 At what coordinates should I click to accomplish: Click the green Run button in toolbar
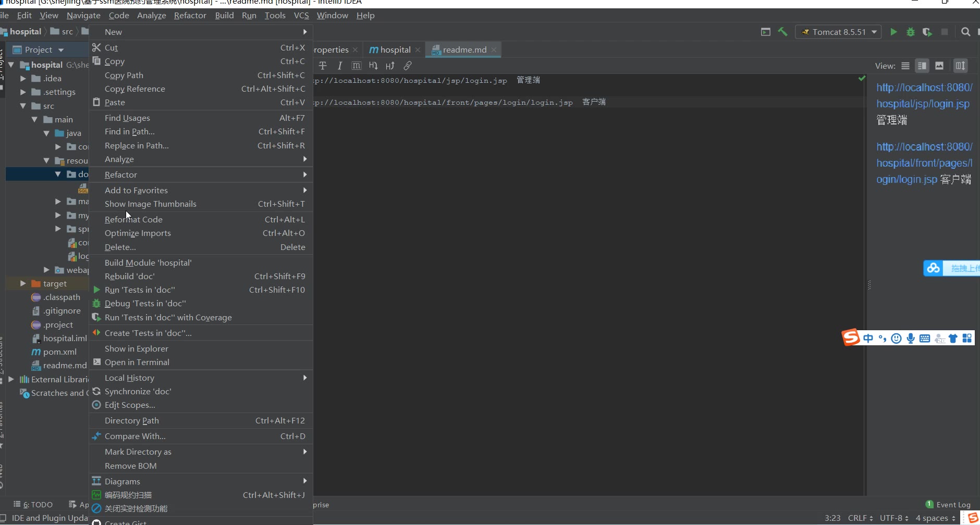tap(893, 32)
